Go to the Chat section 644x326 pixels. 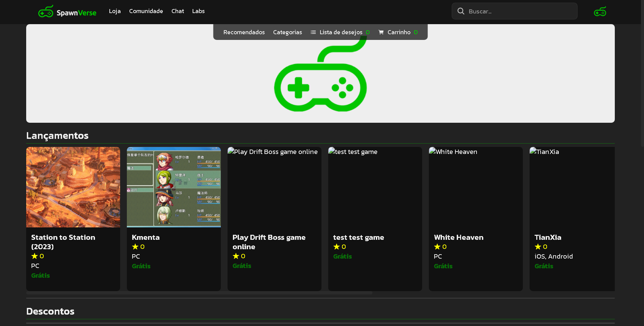(x=178, y=11)
